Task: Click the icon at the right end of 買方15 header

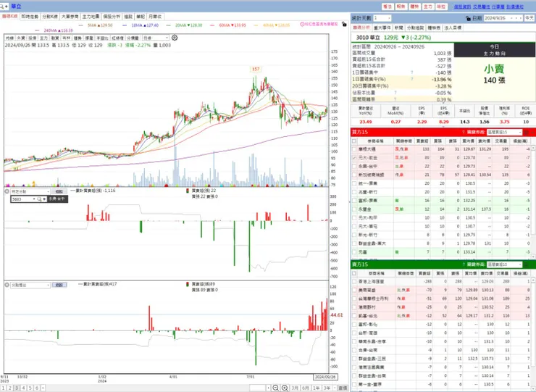Action: coord(527,132)
